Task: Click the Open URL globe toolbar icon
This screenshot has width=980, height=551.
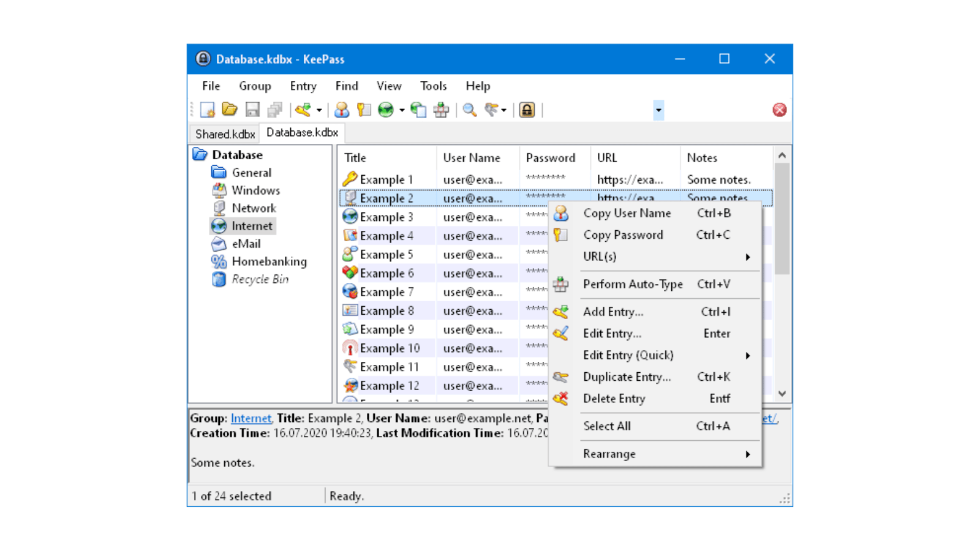Action: click(x=386, y=110)
